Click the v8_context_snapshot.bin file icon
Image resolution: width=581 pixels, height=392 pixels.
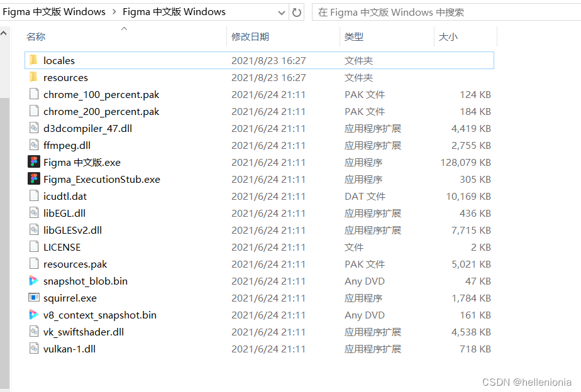point(34,315)
